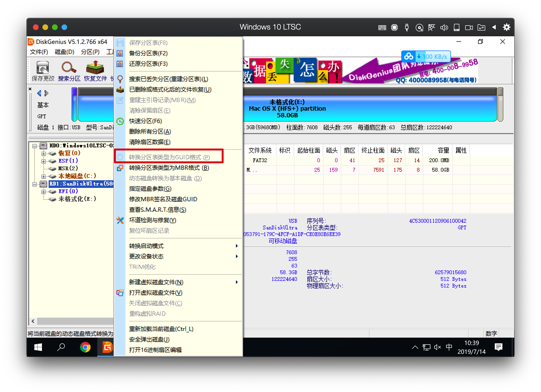Click the sound speaker icon in VM title bar
This screenshot has width=541, height=392.
click(x=444, y=28)
